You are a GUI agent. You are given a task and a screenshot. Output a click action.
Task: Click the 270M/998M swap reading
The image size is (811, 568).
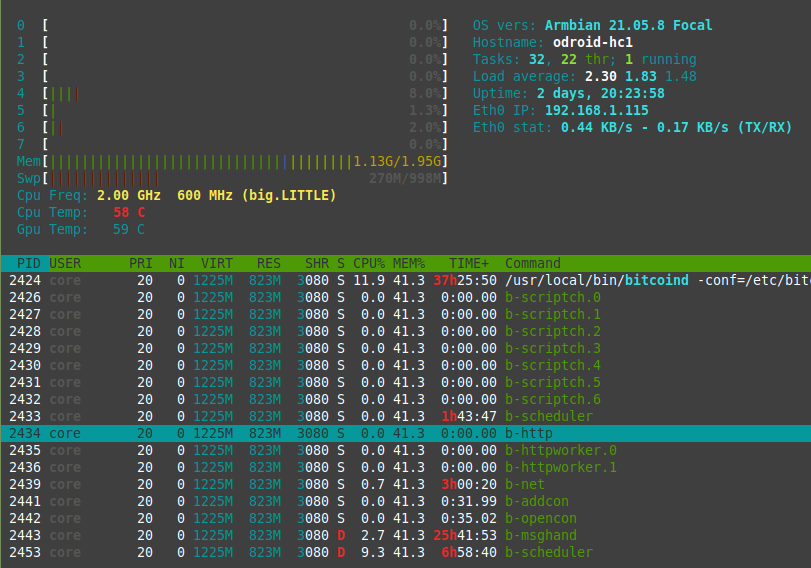pyautogui.click(x=405, y=178)
